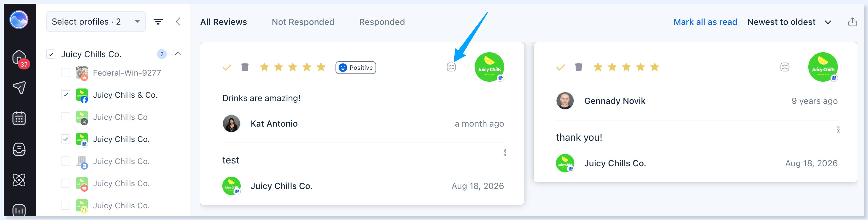Click the task checklist icon on Gennady Novik's review
The width and height of the screenshot is (868, 220).
[785, 67]
